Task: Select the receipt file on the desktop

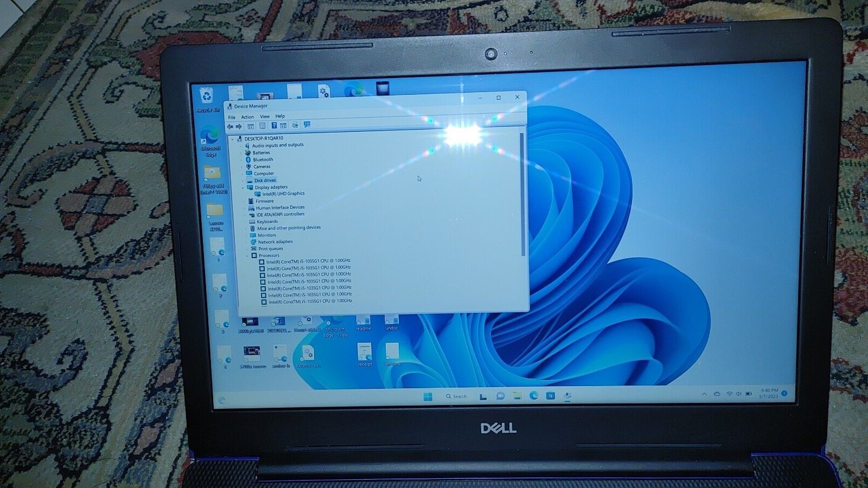Action: coord(365,355)
